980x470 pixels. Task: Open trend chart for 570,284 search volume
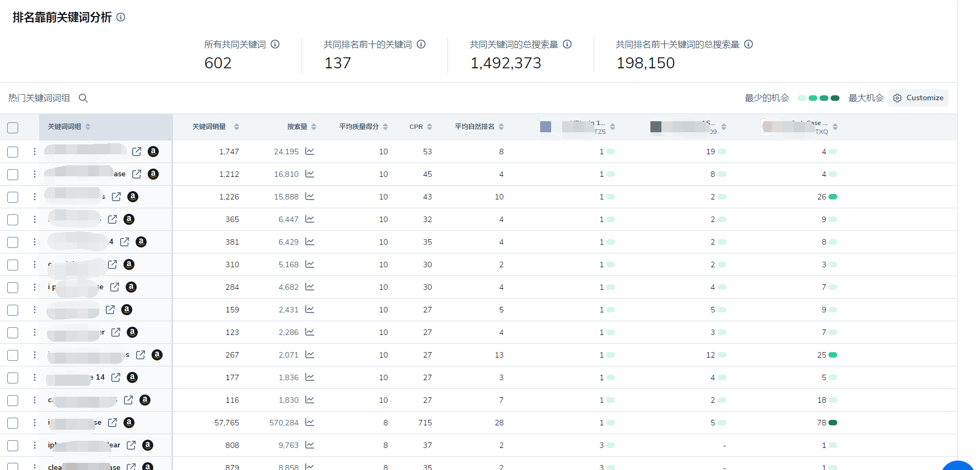310,422
